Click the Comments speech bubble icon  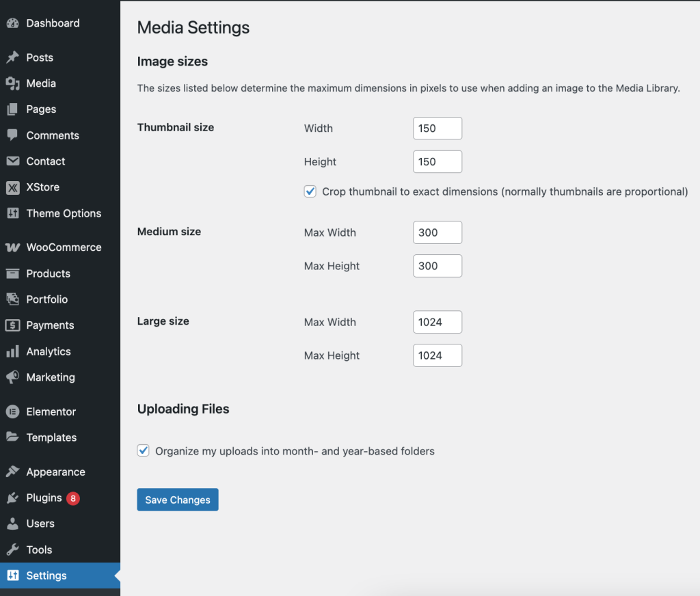click(12, 135)
